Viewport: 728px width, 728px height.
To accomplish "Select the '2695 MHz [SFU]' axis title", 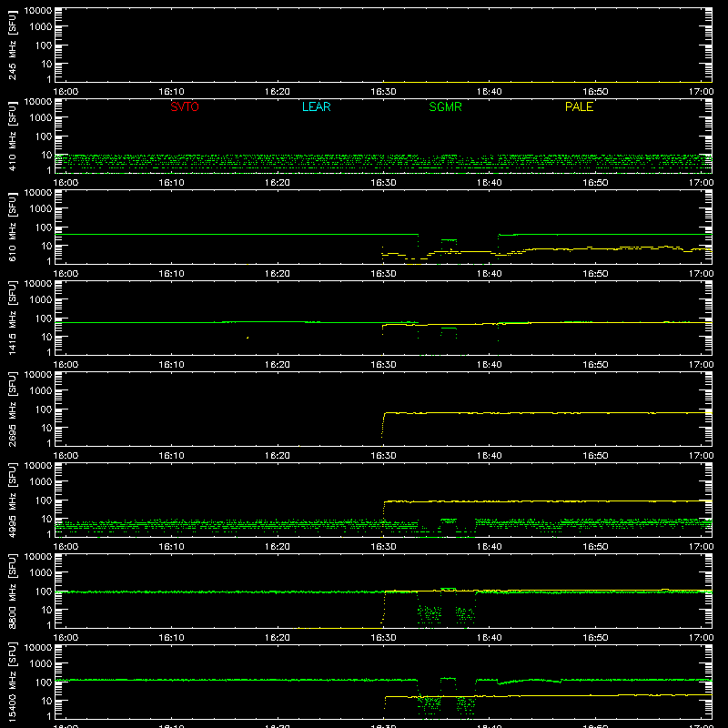I will (12, 409).
